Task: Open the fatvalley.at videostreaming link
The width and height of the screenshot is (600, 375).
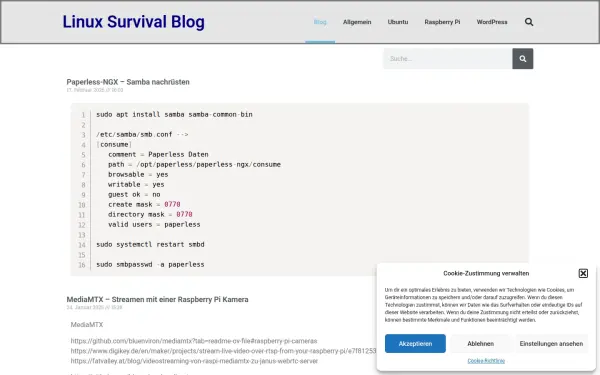Action: pyautogui.click(x=194, y=361)
